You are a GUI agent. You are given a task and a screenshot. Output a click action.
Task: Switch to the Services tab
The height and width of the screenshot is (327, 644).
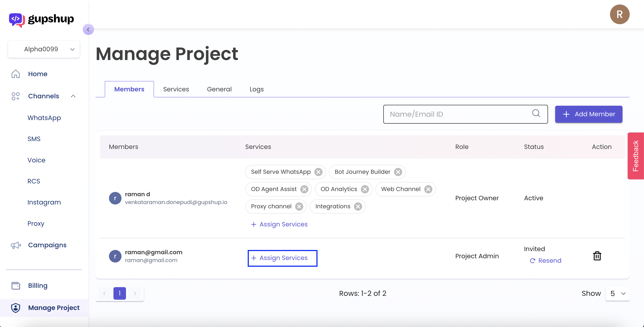176,89
